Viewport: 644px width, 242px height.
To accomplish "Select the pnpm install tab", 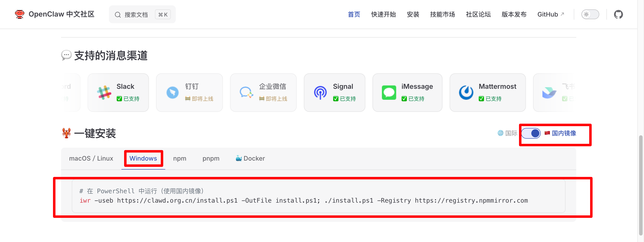I will click(211, 159).
